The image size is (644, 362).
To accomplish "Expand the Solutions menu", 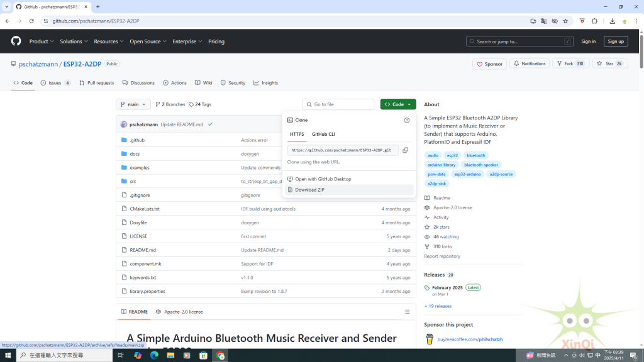I will click(74, 41).
